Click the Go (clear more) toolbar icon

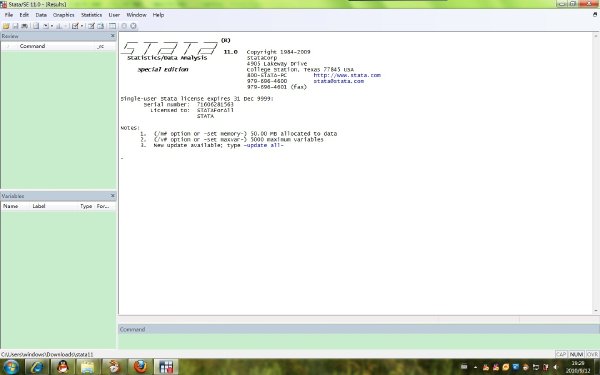pyautogui.click(x=124, y=26)
